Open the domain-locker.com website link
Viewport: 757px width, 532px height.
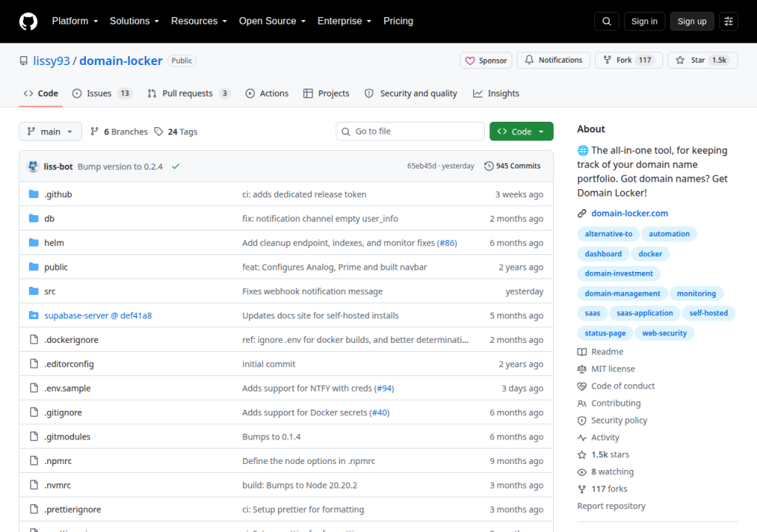point(630,214)
